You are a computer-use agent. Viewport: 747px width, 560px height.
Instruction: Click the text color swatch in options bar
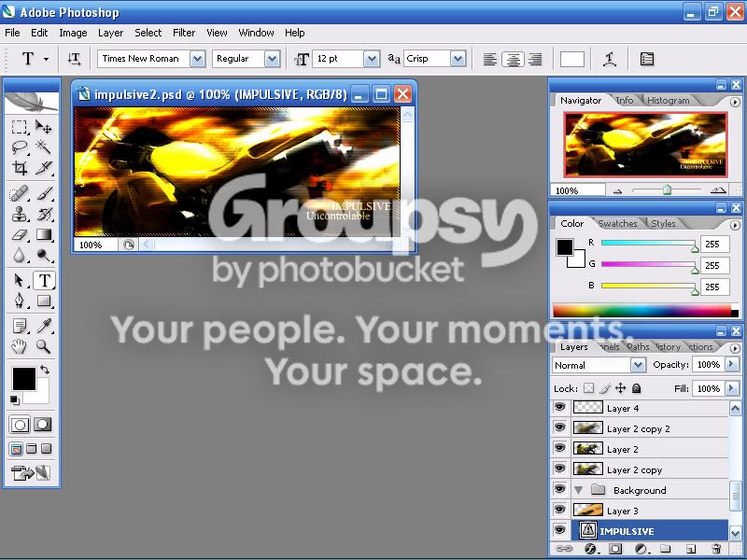572,60
